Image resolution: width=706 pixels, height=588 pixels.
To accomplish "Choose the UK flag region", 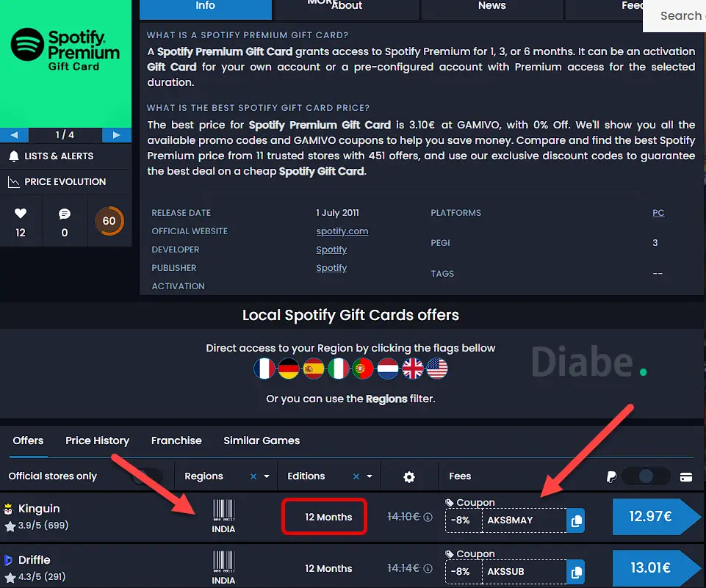I will (x=413, y=369).
